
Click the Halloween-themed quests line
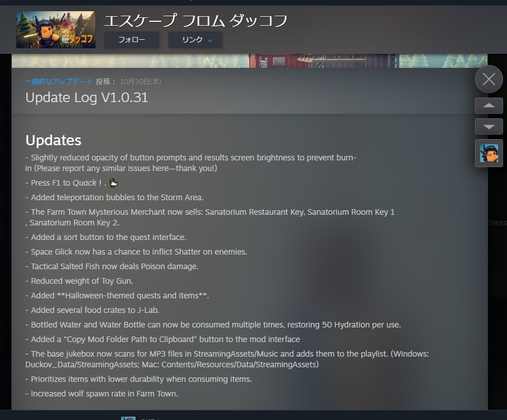[117, 296]
